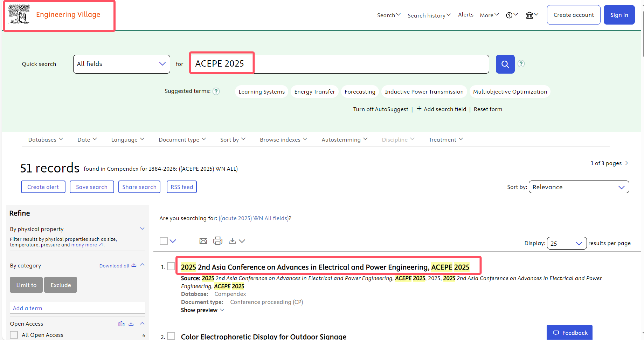Screen dimensions: 644x340
Task: Click the Exclude button
Action: 61,285
